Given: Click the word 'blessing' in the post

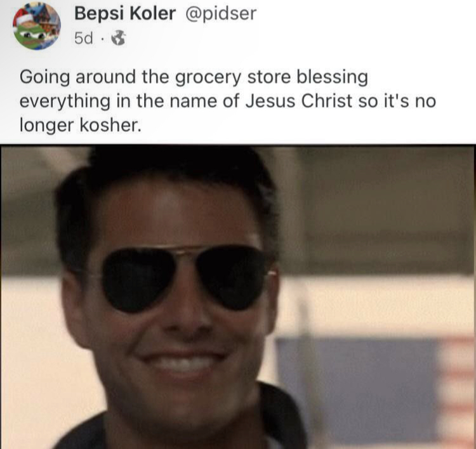Looking at the screenshot, I should point(332,77).
